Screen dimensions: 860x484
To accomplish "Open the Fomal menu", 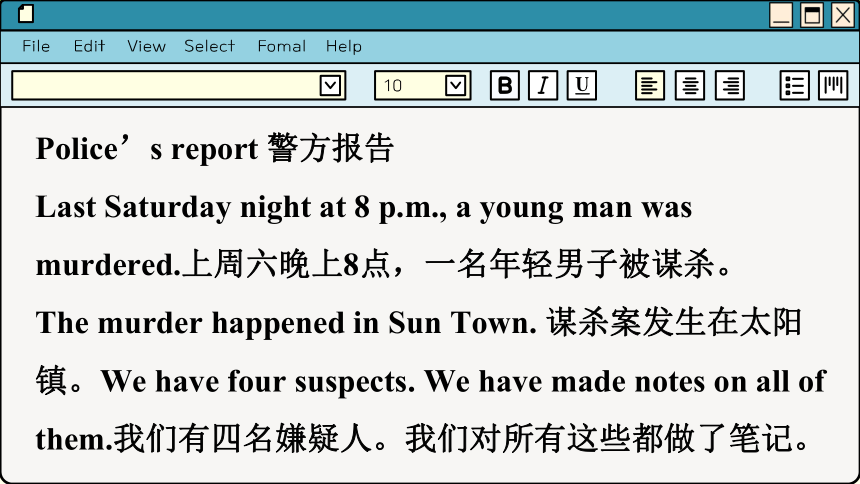I will [282, 46].
